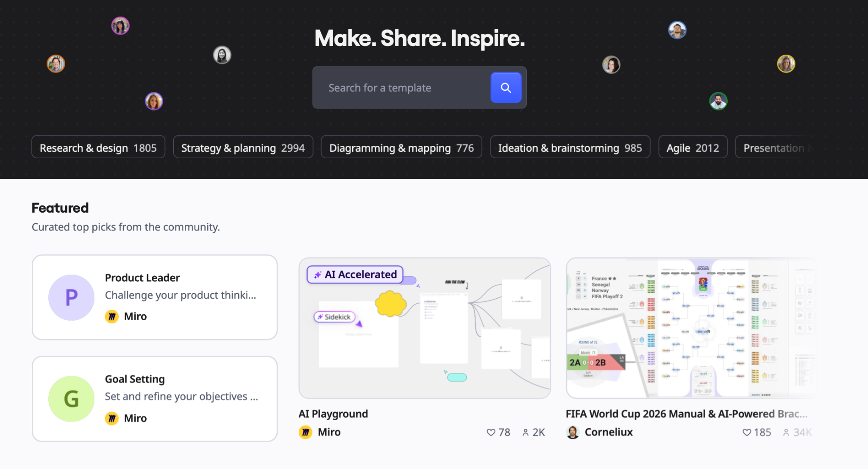Click Miro logo under Goal Setting

pyautogui.click(x=112, y=418)
